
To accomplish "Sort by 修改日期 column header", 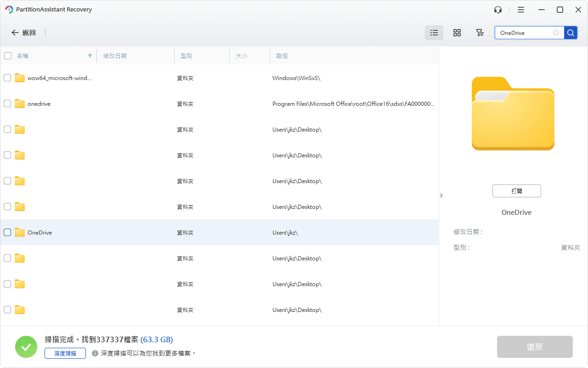I will coord(115,56).
